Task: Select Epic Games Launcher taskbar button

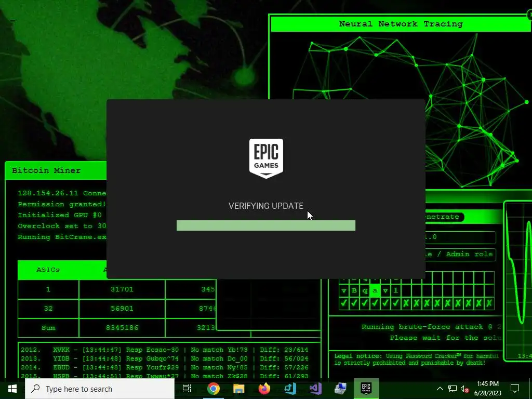Action: coord(366,389)
